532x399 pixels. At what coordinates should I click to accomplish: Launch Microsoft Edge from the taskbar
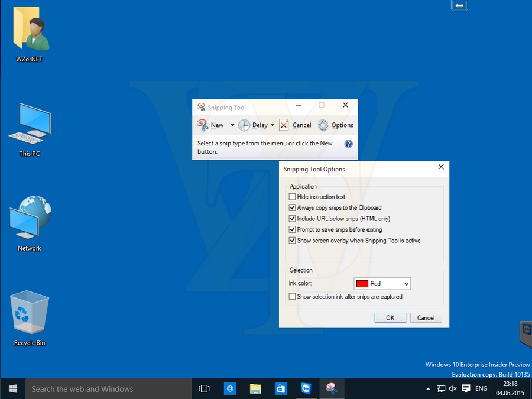pos(229,388)
